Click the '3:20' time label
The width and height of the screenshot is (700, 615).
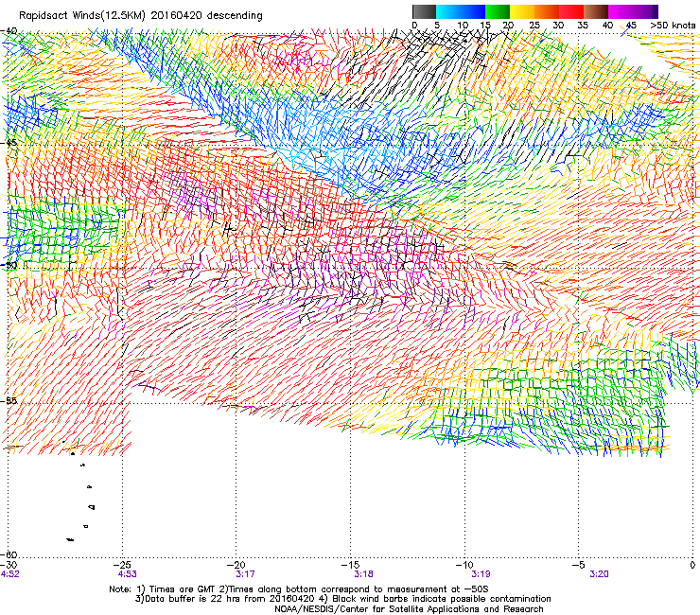599,574
